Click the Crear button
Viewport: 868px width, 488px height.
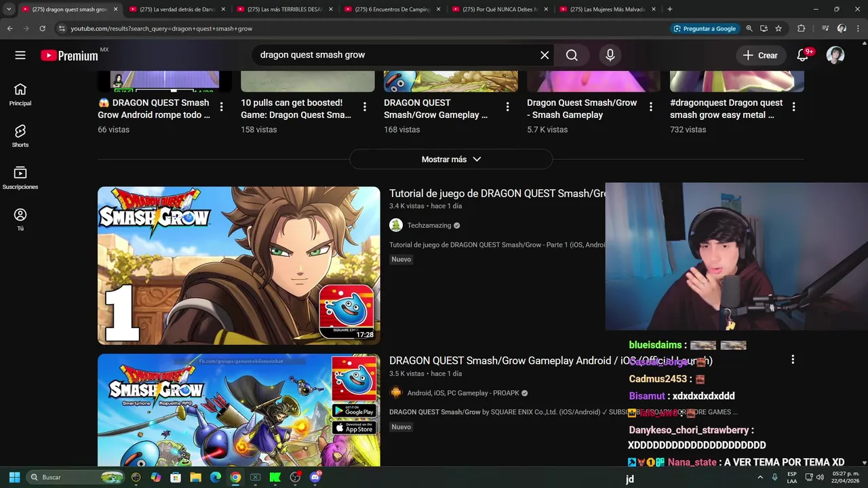click(x=759, y=55)
